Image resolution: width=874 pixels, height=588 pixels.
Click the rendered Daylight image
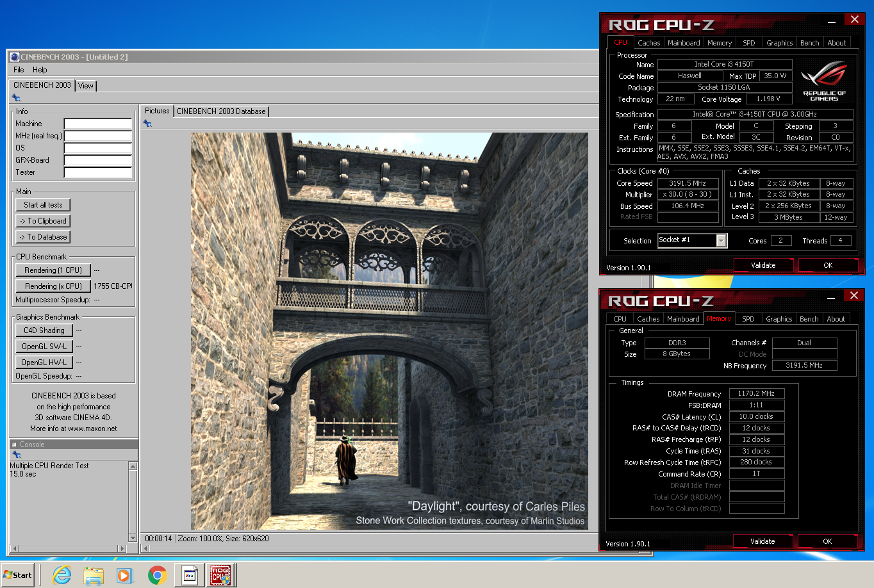pyautogui.click(x=389, y=331)
